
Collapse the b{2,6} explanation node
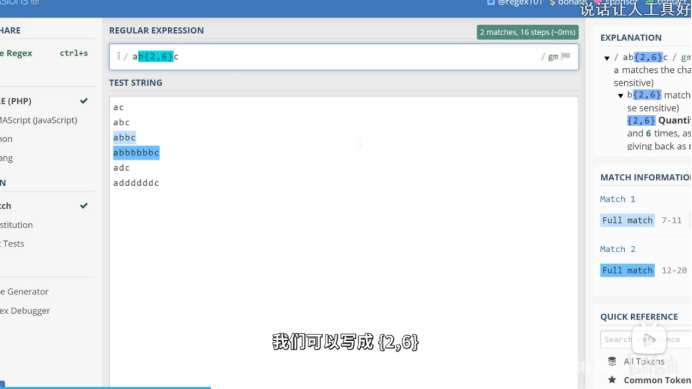pos(621,95)
